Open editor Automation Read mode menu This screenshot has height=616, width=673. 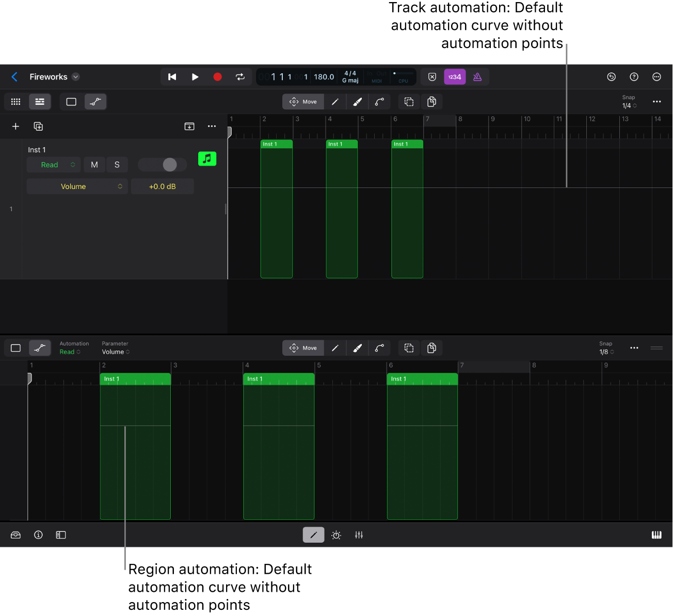[70, 352]
